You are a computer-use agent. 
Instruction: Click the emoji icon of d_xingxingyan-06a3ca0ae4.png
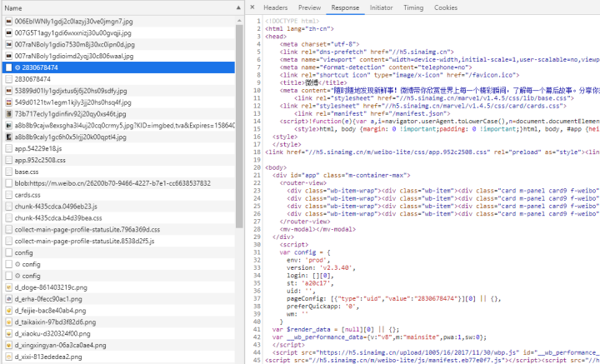point(9,346)
